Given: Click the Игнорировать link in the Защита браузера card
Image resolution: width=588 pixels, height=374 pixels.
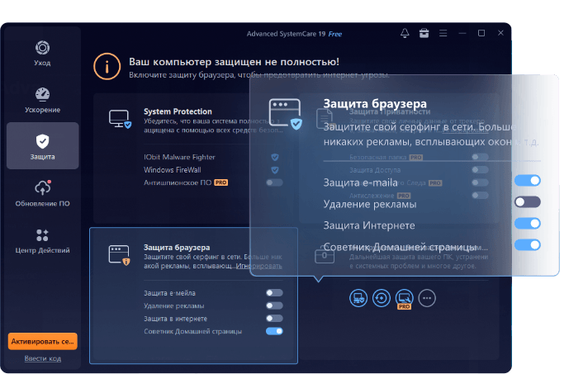Looking at the screenshot, I should click(258, 266).
